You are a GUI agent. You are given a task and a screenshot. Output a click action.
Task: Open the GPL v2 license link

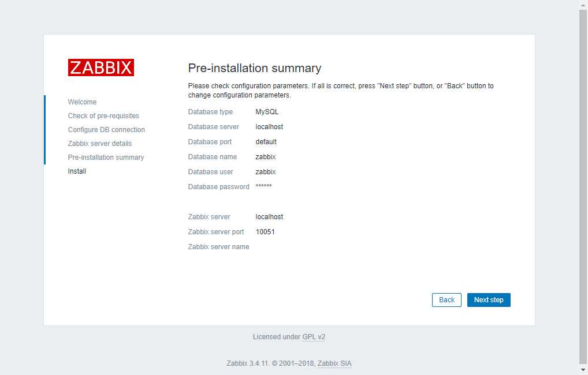[x=314, y=337]
